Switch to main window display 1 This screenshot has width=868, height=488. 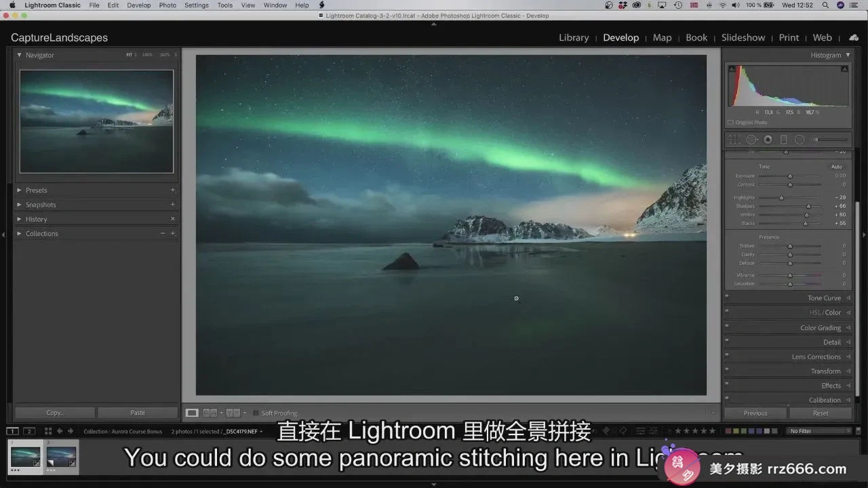pyautogui.click(x=13, y=431)
